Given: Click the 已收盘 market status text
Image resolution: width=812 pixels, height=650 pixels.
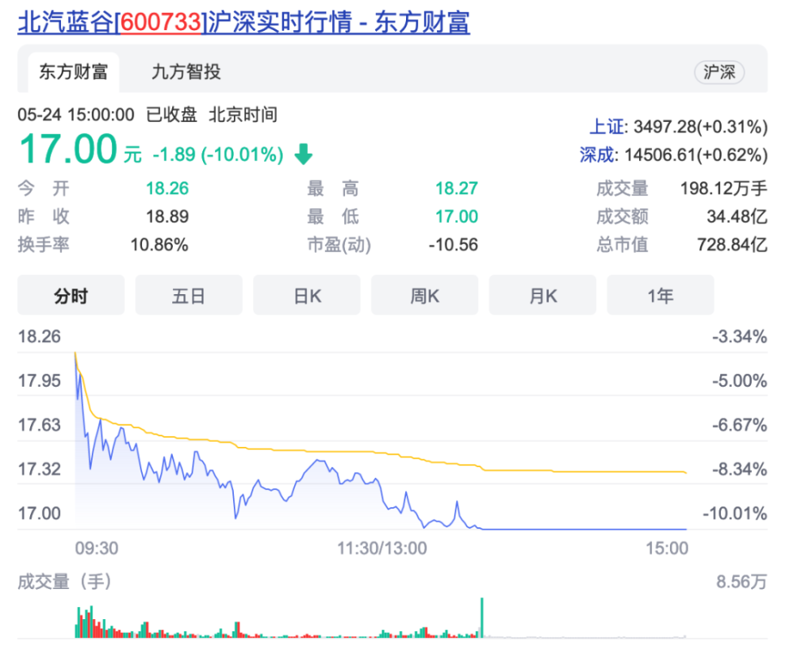Looking at the screenshot, I should [x=172, y=115].
